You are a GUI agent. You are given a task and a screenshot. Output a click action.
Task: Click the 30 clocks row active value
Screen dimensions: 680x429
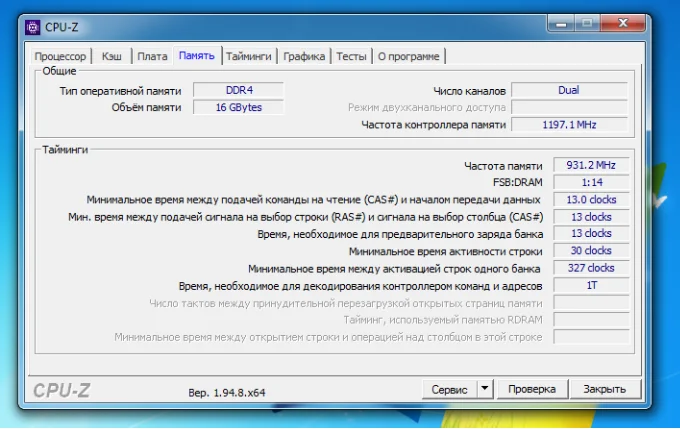click(591, 251)
